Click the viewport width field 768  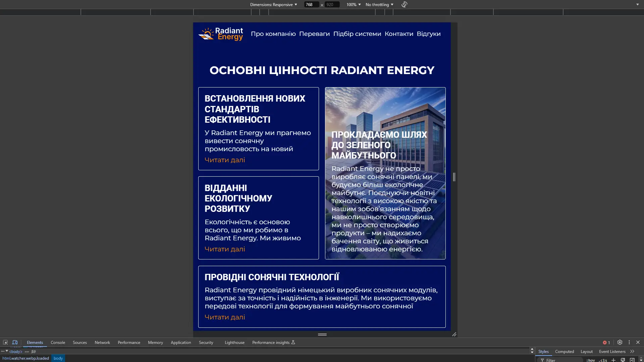point(311,5)
